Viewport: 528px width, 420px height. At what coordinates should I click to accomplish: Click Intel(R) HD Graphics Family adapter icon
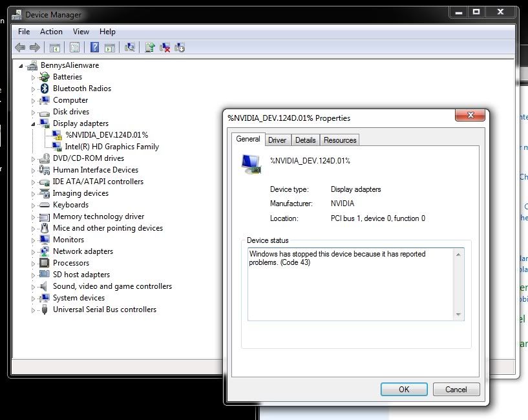click(x=57, y=147)
